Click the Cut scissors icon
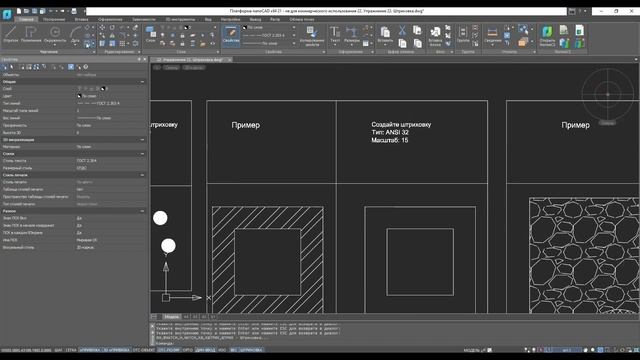The width and height of the screenshot is (640, 360). (x=402, y=30)
